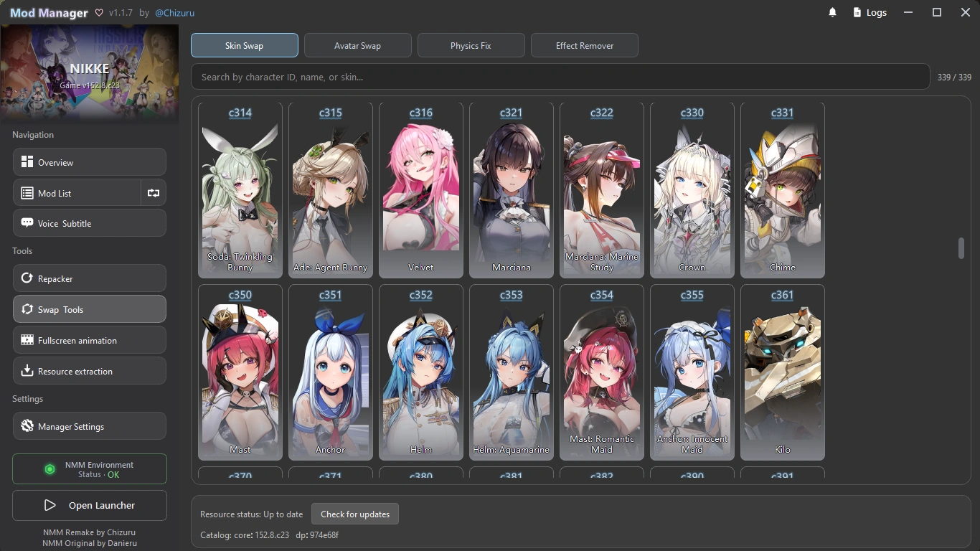
Task: Click the Open Launcher play icon
Action: [50, 505]
